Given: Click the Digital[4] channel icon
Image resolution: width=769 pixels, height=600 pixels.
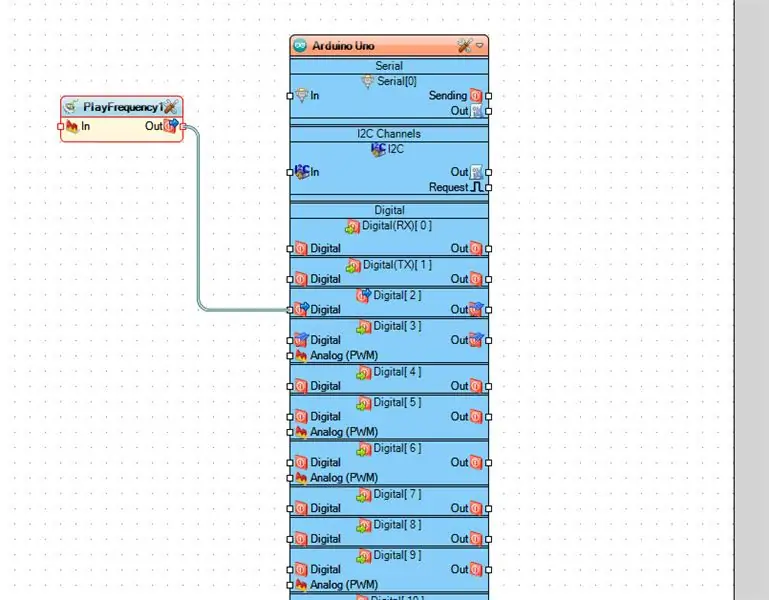Looking at the screenshot, I should 364,372.
